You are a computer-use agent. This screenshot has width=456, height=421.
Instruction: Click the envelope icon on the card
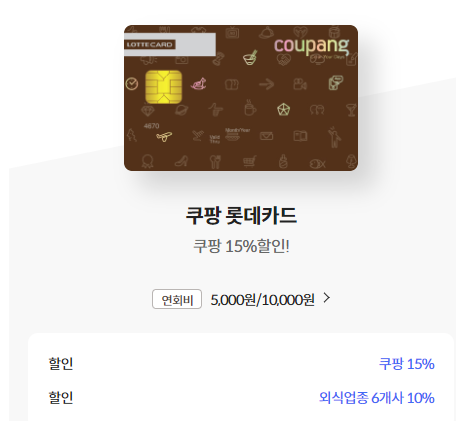point(266,136)
